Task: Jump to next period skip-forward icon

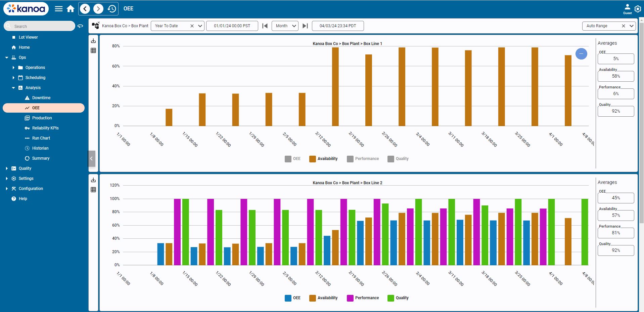Action: pos(305,26)
